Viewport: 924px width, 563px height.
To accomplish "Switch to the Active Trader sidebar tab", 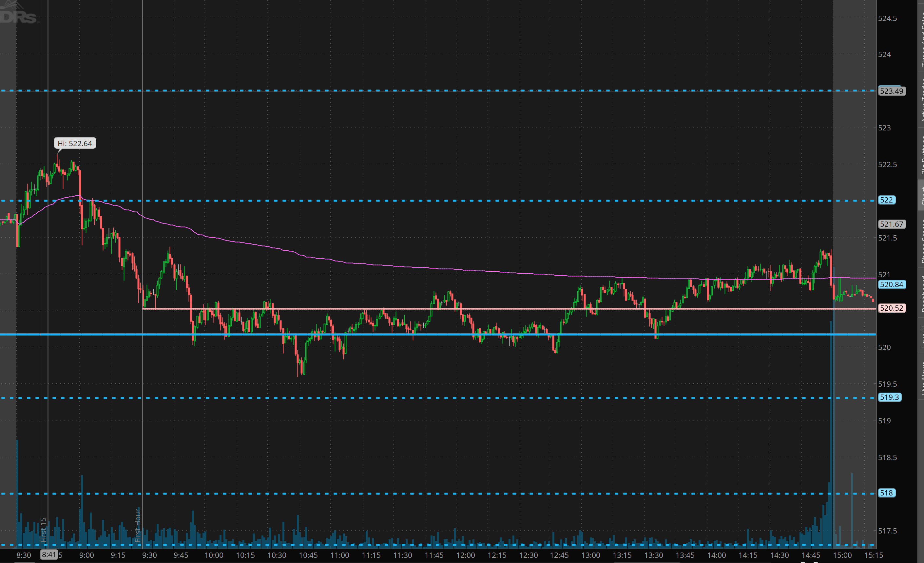I will [x=921, y=99].
